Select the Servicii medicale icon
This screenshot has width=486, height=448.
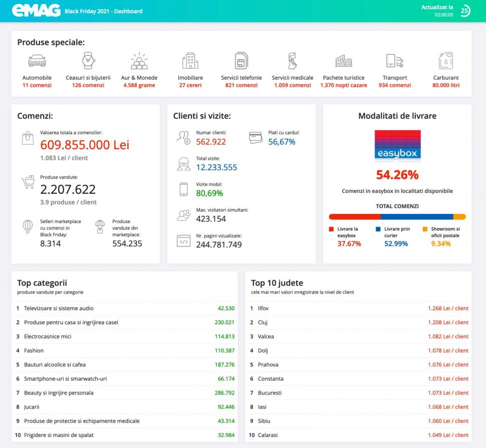293,61
